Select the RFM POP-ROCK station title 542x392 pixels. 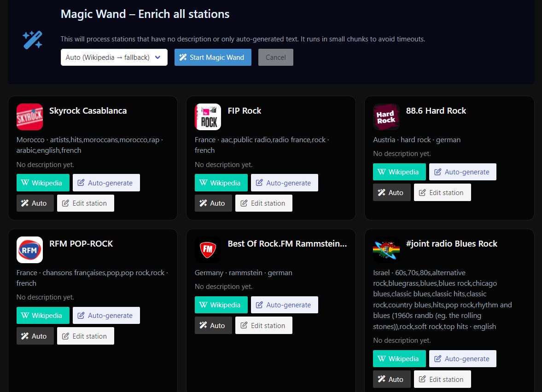coord(81,244)
